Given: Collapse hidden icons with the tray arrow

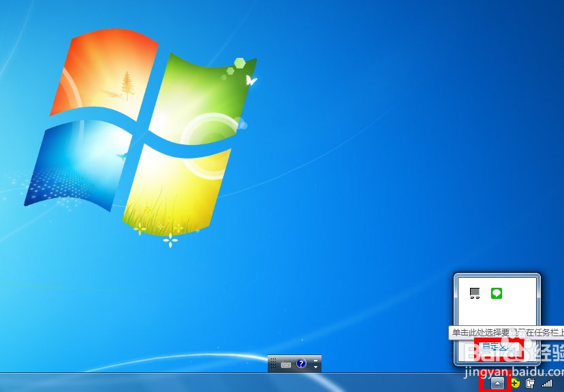Looking at the screenshot, I should coord(497,384).
